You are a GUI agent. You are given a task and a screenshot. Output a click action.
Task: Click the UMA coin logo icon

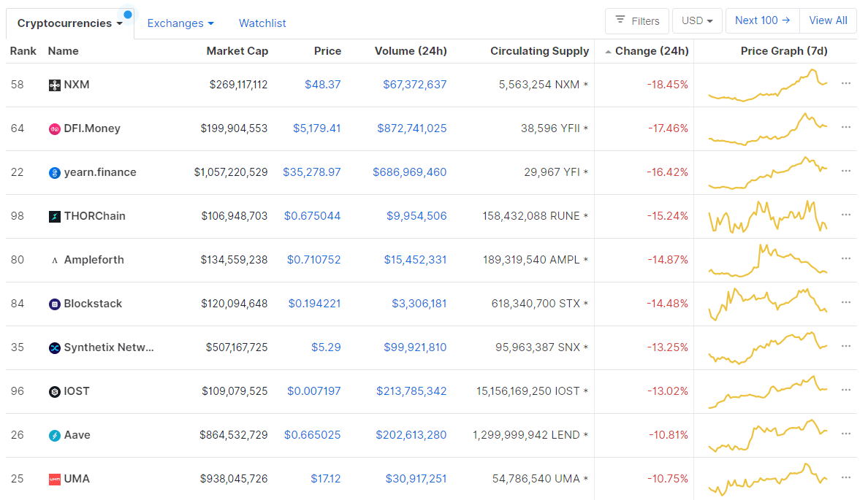point(54,479)
